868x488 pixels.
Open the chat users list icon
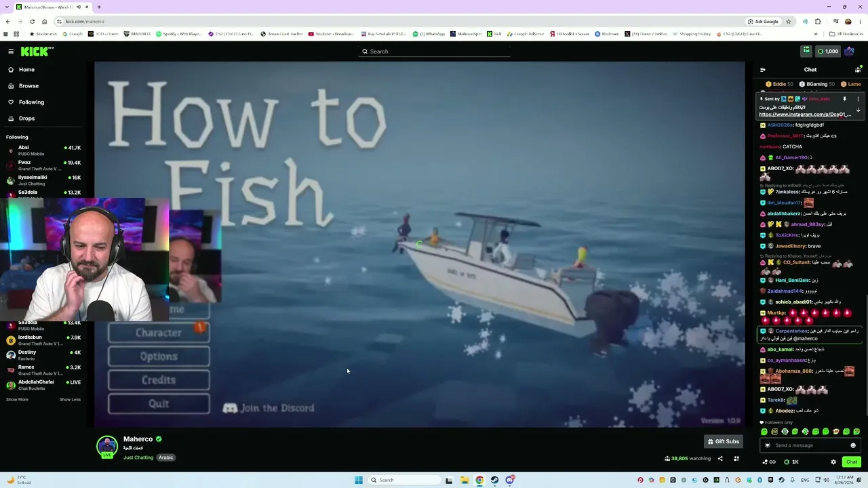click(x=858, y=70)
